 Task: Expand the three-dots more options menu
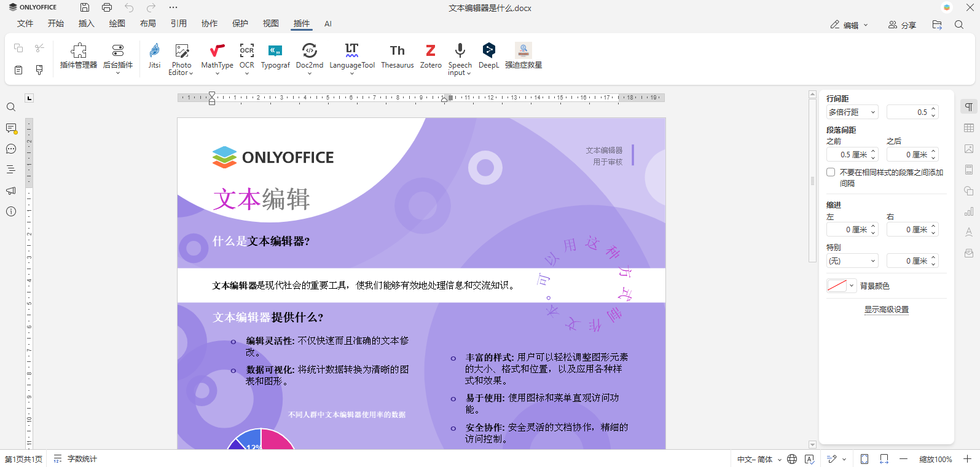[x=173, y=7]
